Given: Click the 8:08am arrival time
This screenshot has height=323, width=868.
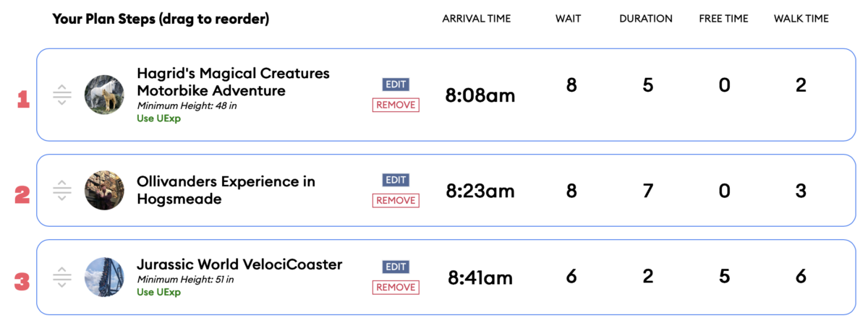Looking at the screenshot, I should 480,95.
